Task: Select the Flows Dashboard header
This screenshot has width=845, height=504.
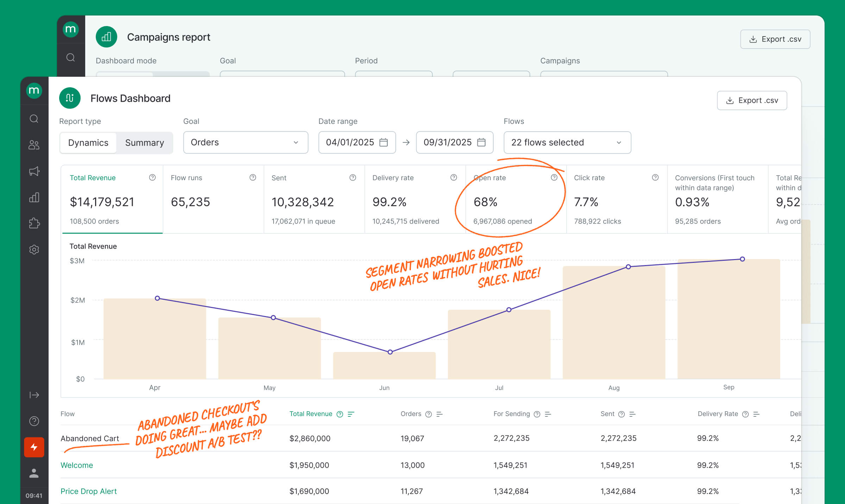Action: click(x=131, y=98)
